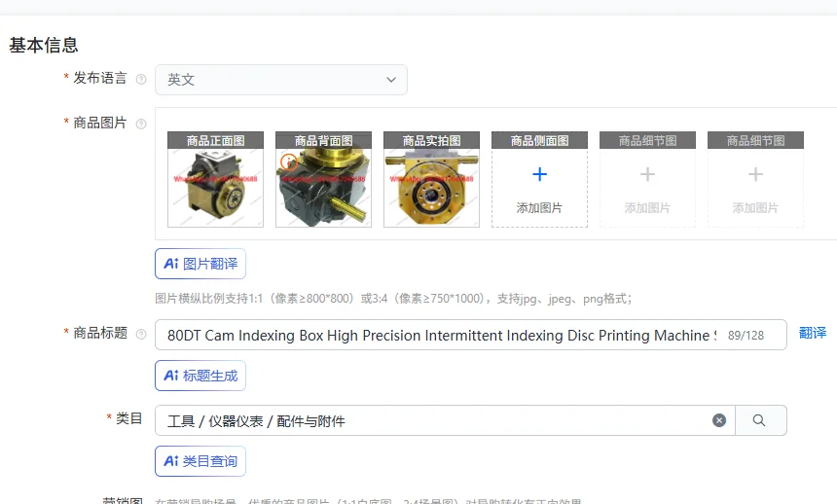Viewport: 837px width, 504px height.
Task: Click orange info icon on 商品背面图
Action: [288, 162]
